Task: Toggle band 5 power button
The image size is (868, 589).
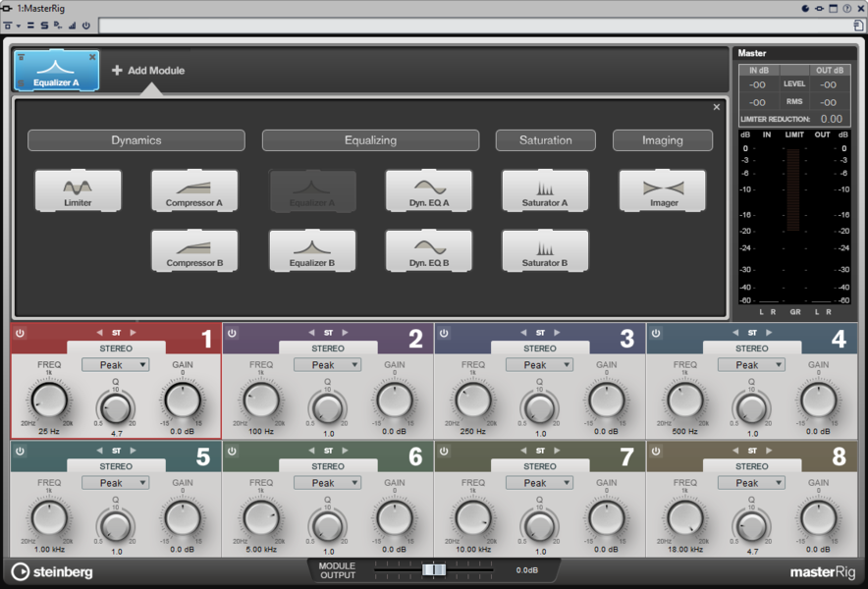Action: [x=20, y=452]
